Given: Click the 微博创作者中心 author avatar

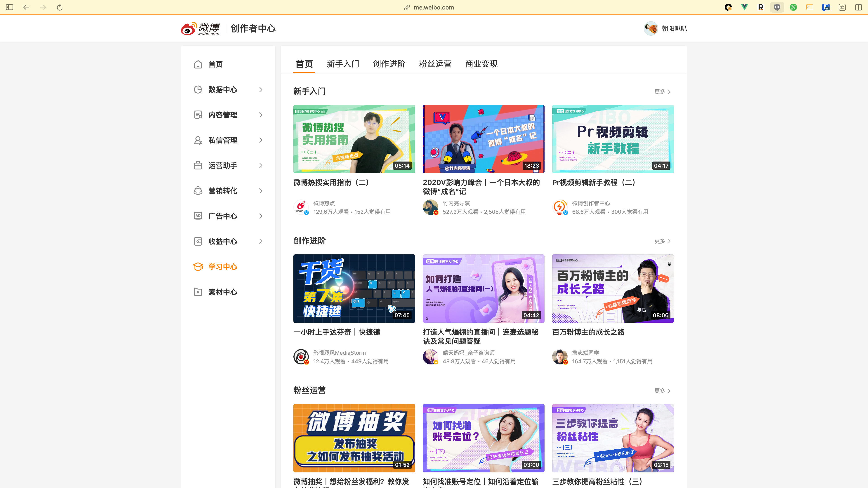Looking at the screenshot, I should 560,207.
